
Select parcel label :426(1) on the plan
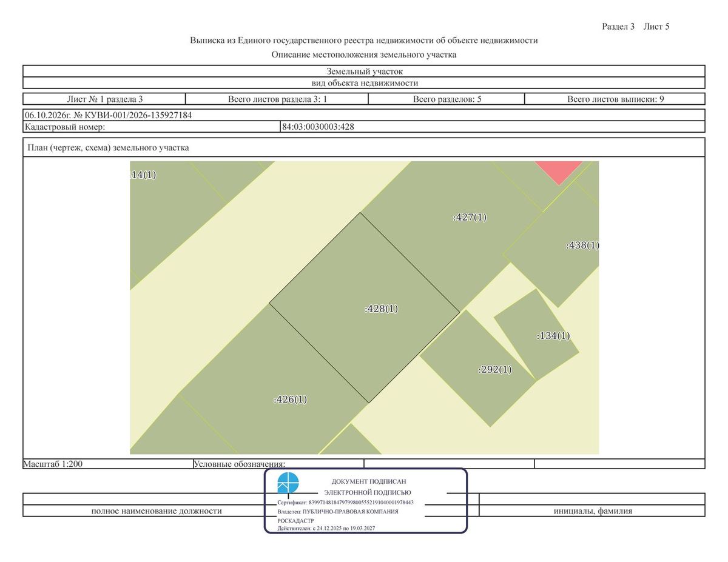click(x=291, y=400)
